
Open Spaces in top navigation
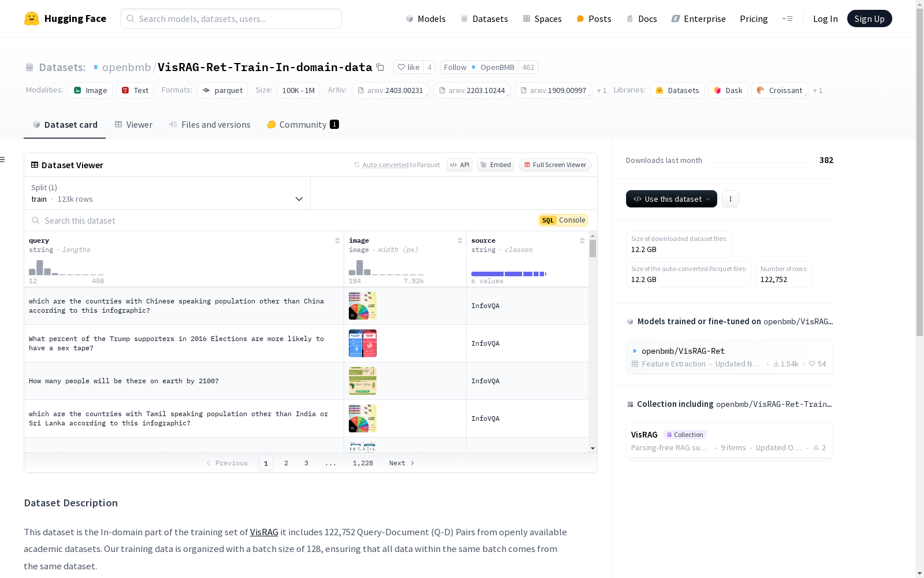542,18
